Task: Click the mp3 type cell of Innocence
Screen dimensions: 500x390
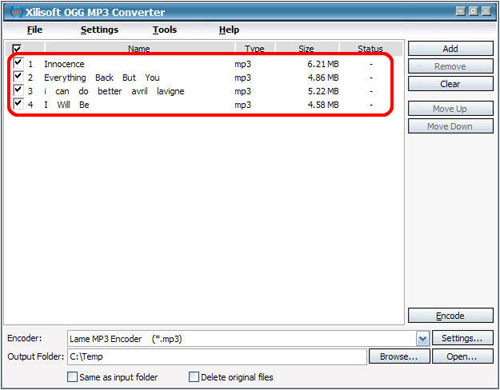Action: (243, 64)
